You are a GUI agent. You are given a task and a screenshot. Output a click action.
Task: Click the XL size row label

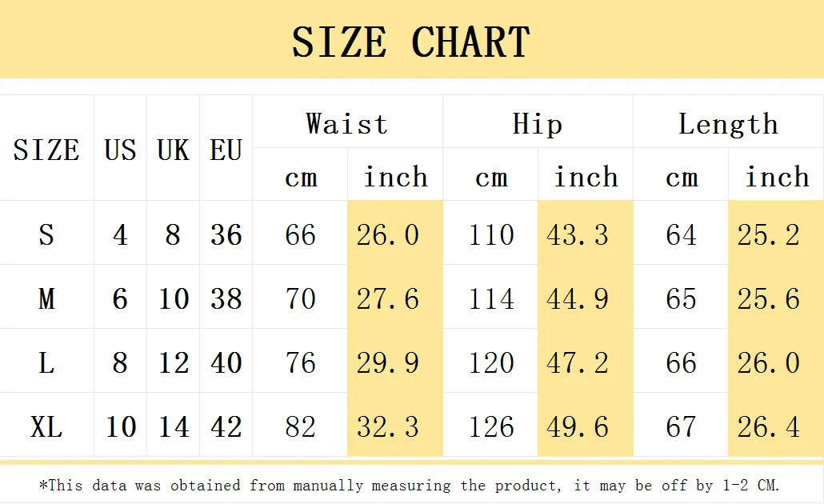tap(46, 426)
